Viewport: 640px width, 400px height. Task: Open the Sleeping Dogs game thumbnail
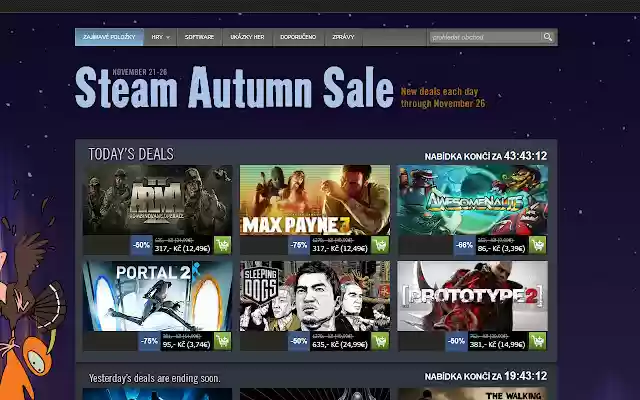315,296
